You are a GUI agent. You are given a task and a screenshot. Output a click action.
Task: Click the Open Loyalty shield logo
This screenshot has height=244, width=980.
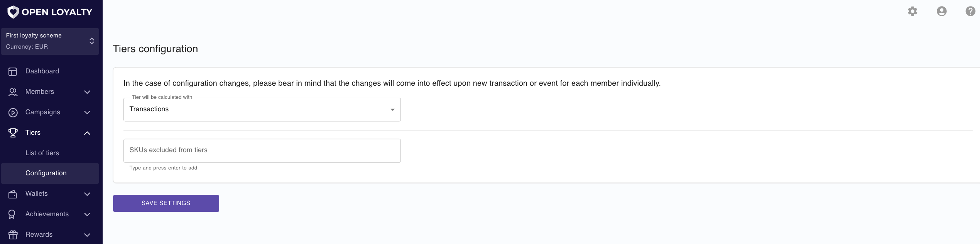[x=13, y=12]
